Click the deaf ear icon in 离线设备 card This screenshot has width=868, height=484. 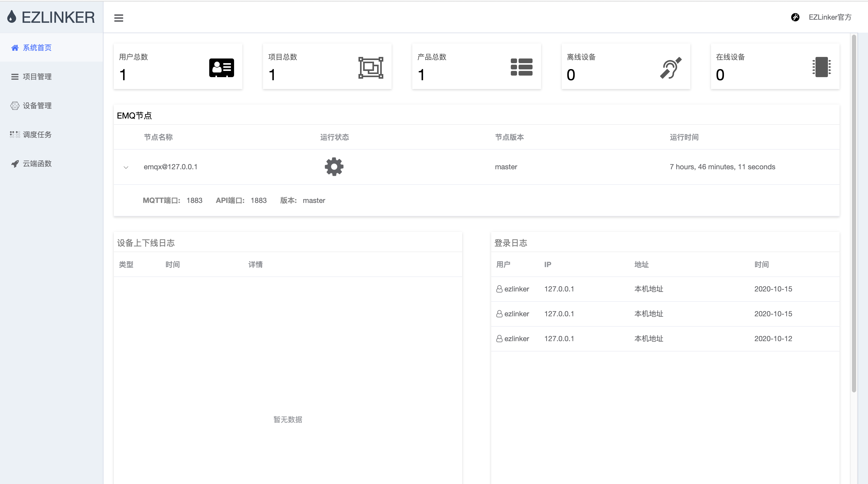click(x=671, y=68)
